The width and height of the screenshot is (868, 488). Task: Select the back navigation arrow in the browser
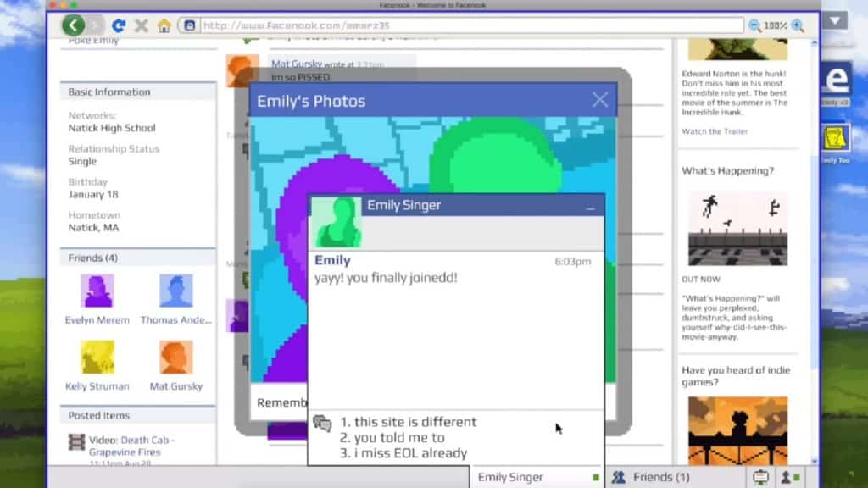coord(74,25)
